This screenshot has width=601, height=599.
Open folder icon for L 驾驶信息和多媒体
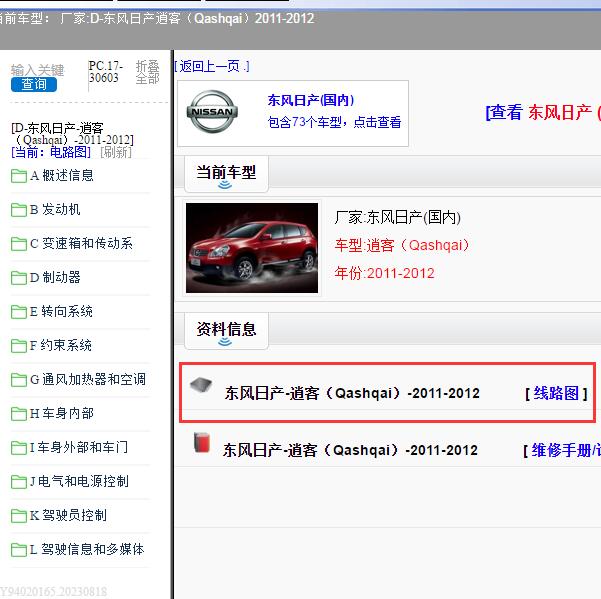coord(19,550)
